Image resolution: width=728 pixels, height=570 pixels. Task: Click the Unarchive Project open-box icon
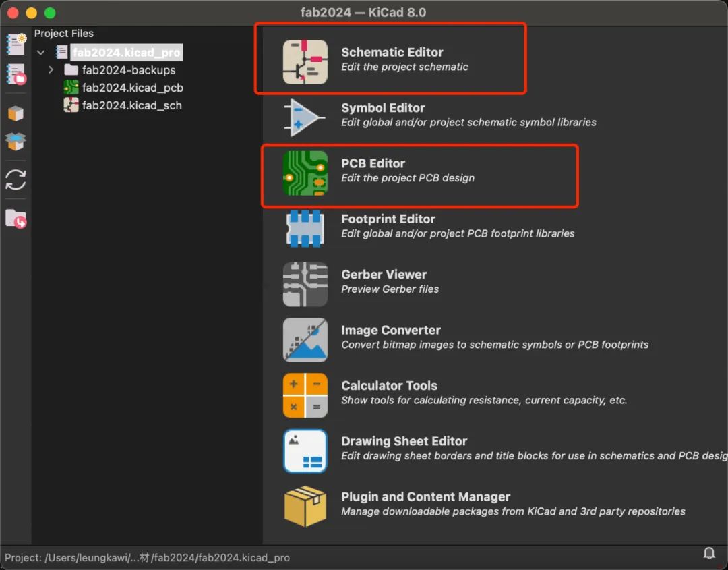pos(16,142)
